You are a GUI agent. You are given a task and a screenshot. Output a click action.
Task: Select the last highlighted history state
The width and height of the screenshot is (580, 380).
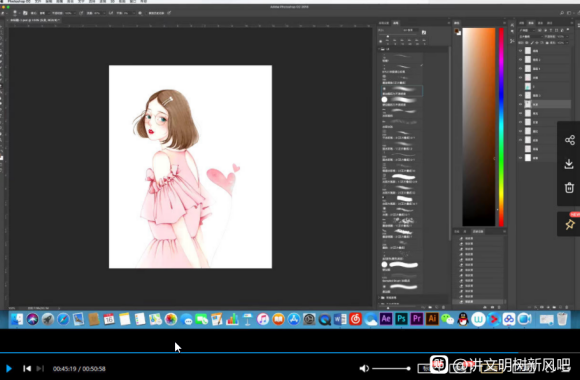(479, 302)
